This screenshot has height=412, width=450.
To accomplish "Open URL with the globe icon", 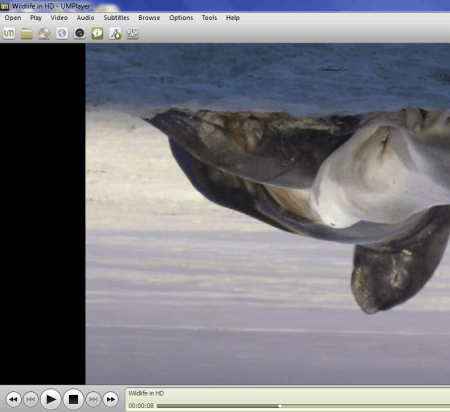I will (62, 33).
